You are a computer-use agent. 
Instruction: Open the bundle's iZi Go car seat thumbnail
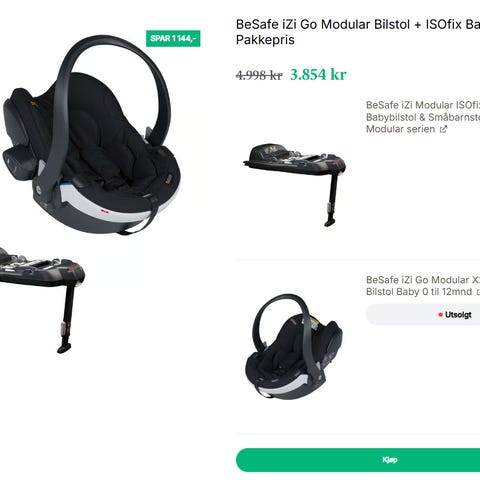(x=294, y=347)
